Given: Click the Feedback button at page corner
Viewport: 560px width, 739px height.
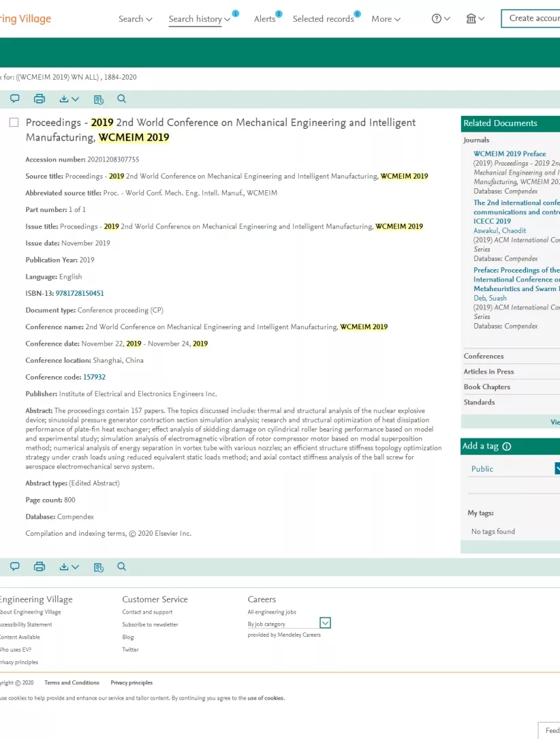Looking at the screenshot, I should (549, 730).
